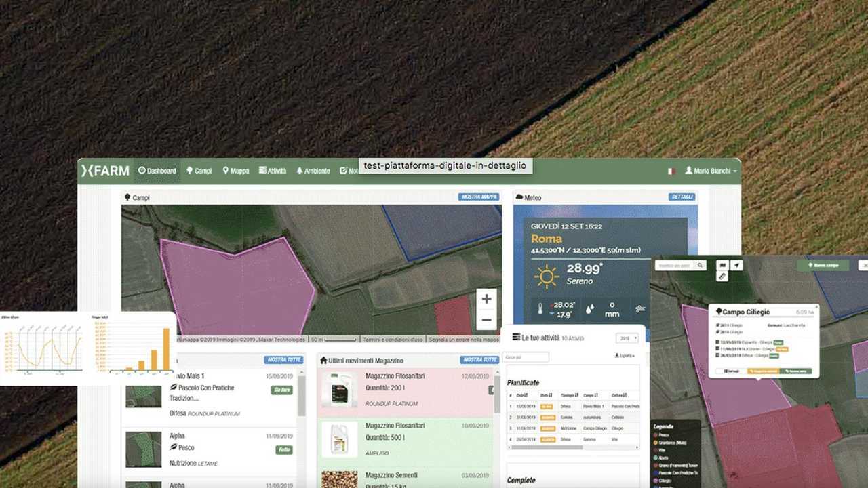Viewport: 868px width, 488px height.
Task: Zoom out on the Campi map
Action: point(486,319)
